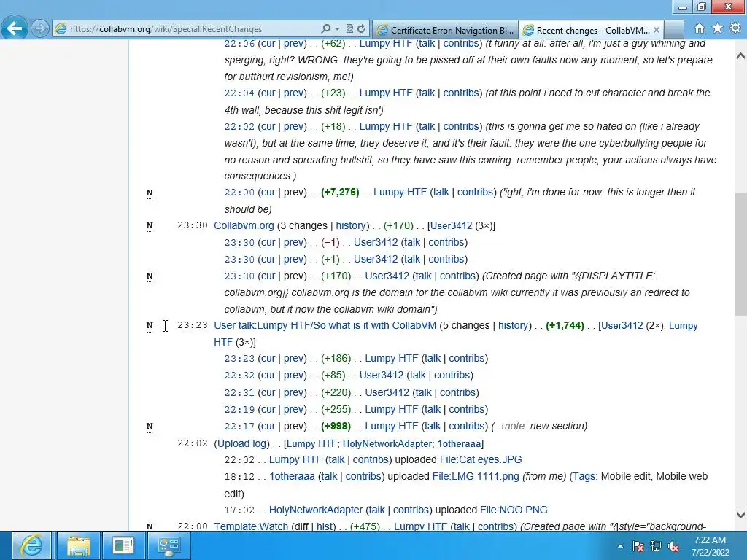Open File Explorer in the taskbar

pos(78,545)
